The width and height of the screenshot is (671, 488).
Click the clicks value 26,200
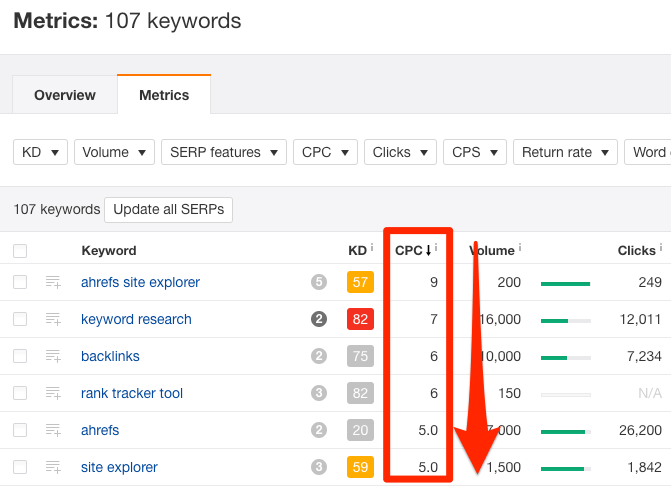[x=640, y=430]
